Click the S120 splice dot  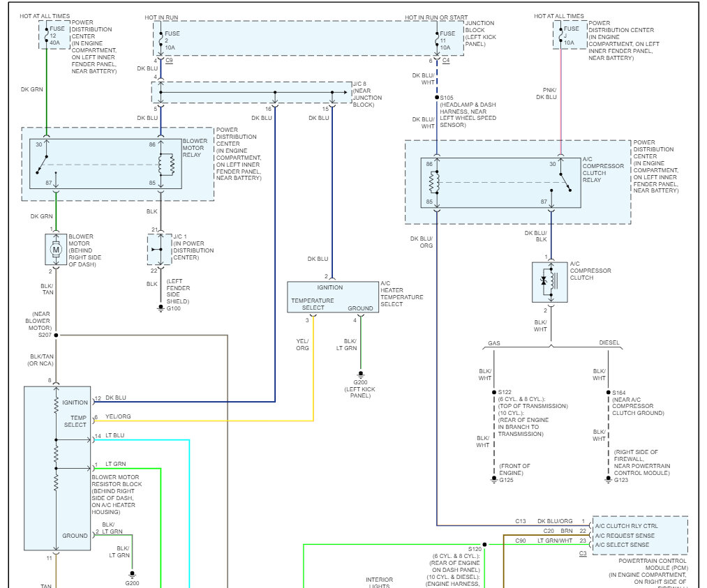484,545
